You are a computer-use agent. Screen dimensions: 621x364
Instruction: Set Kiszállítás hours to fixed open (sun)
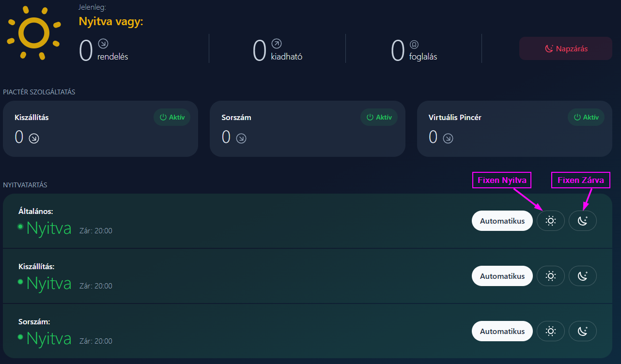pos(550,276)
